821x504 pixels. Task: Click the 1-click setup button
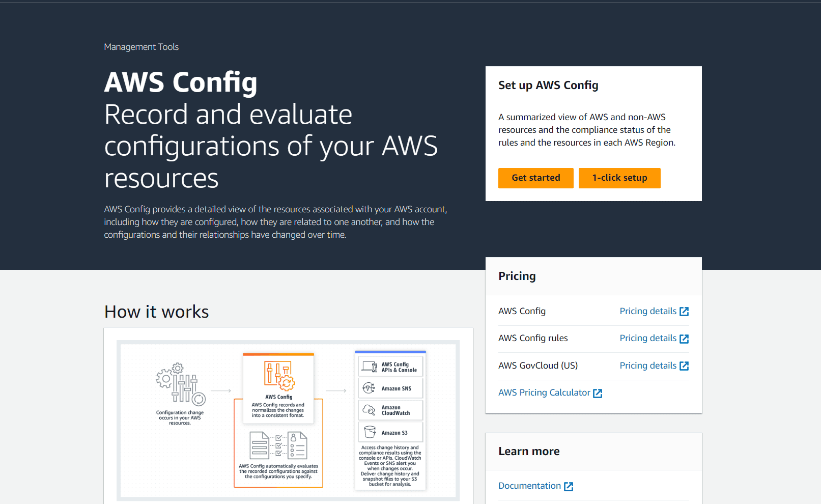(x=619, y=178)
